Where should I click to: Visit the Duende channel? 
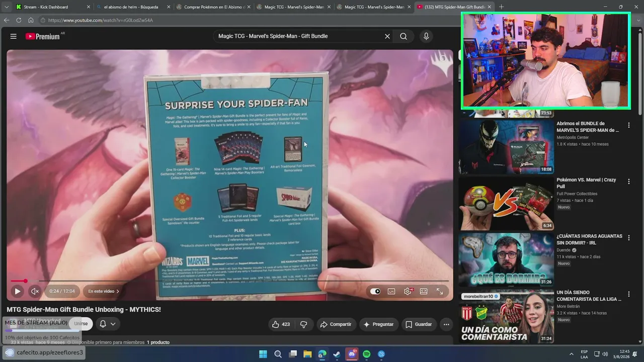click(563, 250)
